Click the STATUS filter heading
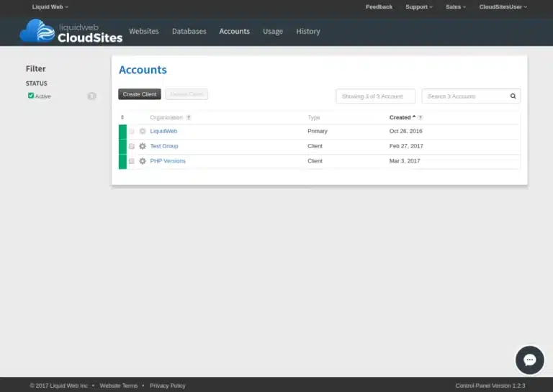553x392 pixels. tap(36, 83)
